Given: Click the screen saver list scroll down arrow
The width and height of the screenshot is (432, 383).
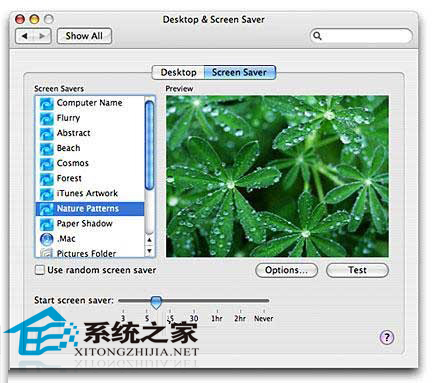Looking at the screenshot, I should tap(149, 251).
